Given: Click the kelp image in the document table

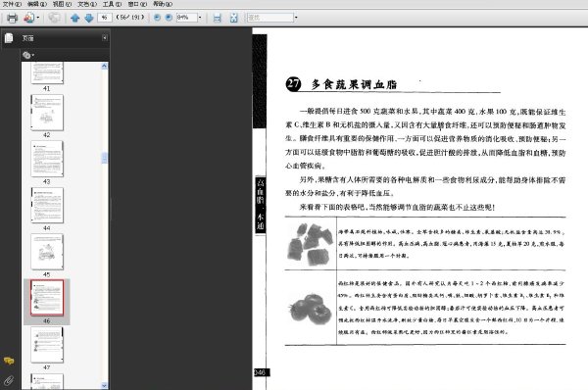Looking at the screenshot, I should pyautogui.click(x=310, y=244).
